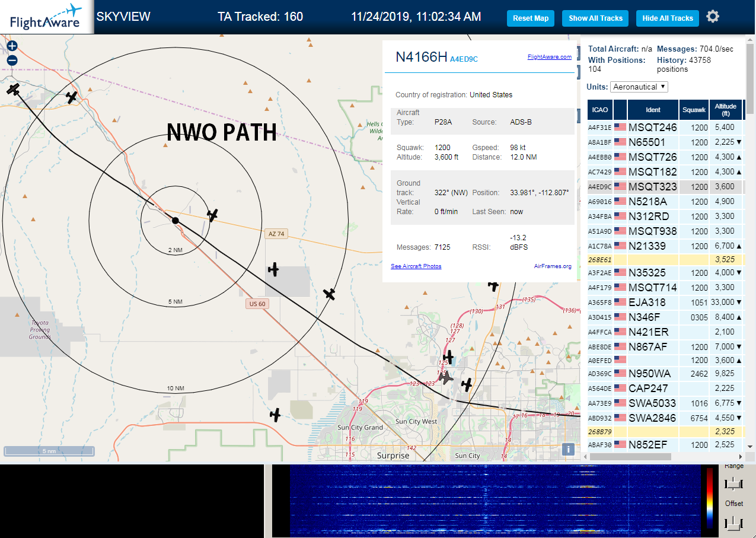Select the aircraft icon left of NWO PATH label

tap(72, 97)
